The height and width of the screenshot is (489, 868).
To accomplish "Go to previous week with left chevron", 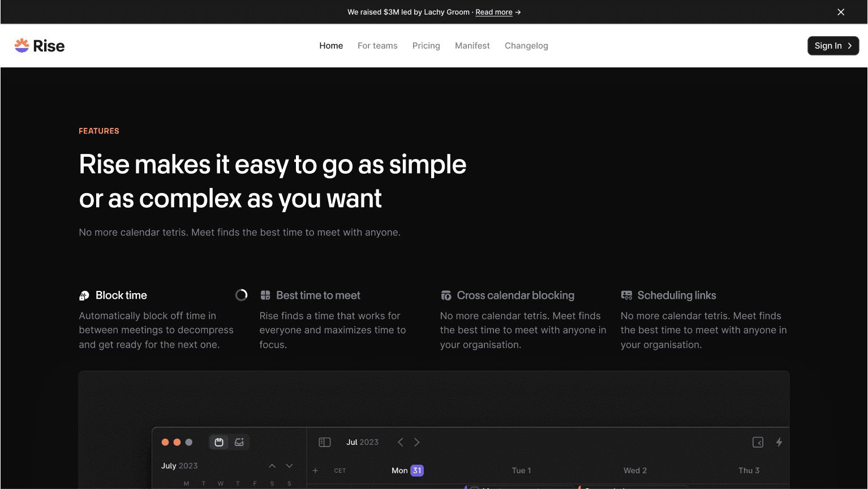I will click(x=401, y=442).
